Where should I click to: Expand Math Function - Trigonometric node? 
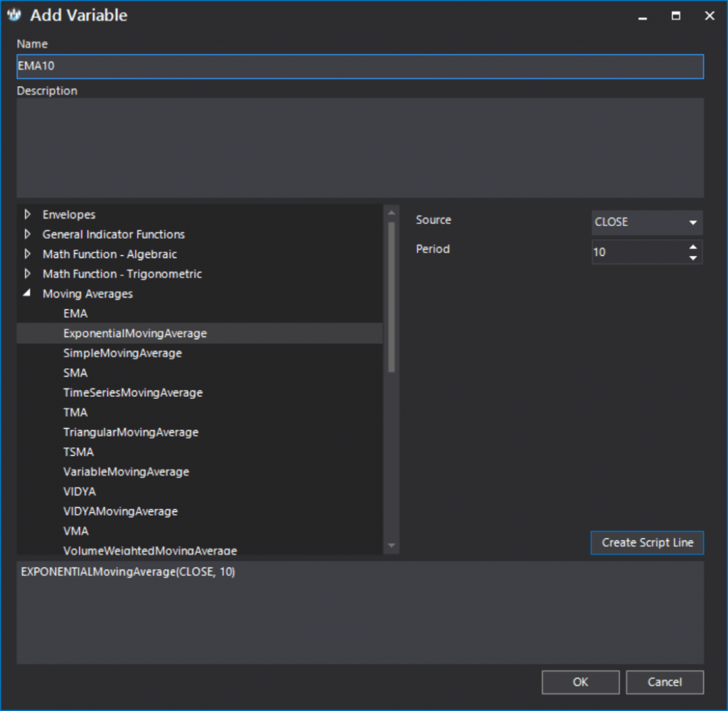(x=28, y=274)
